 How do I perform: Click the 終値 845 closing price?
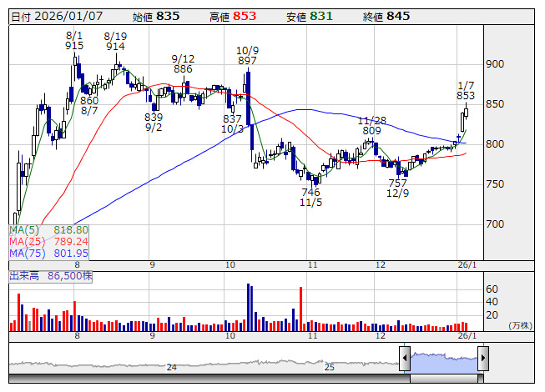pos(386,17)
